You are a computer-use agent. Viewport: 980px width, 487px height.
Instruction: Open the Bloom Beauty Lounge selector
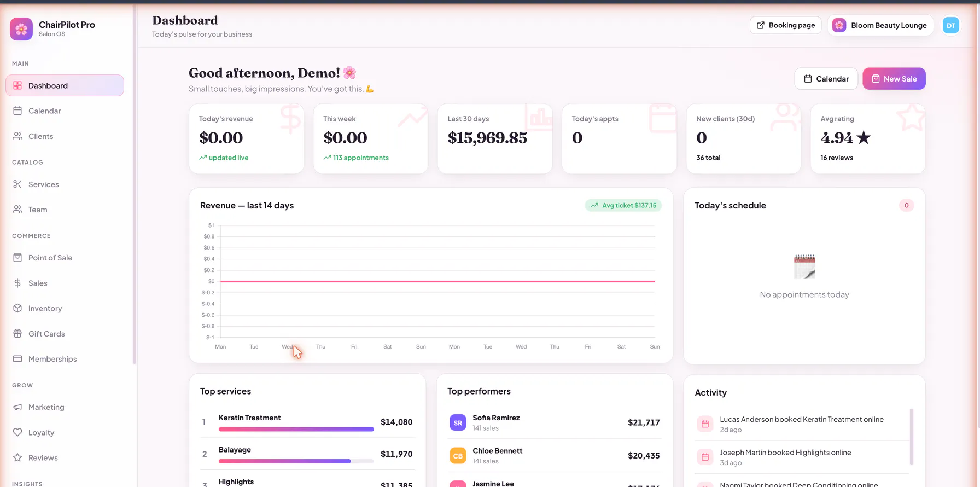click(x=880, y=25)
